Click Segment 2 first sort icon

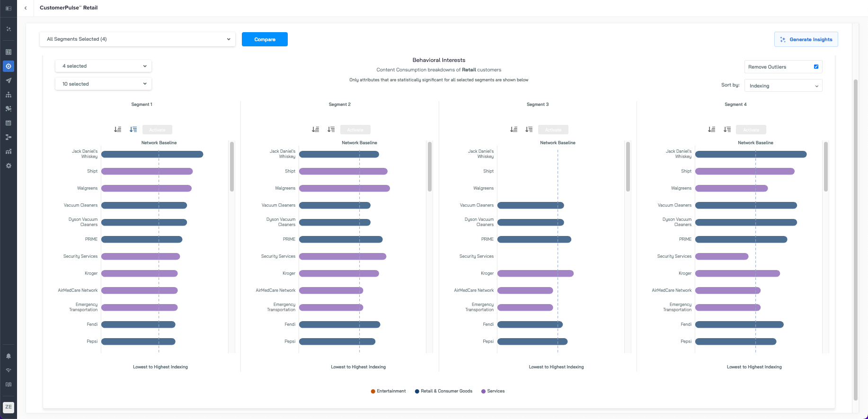point(316,130)
